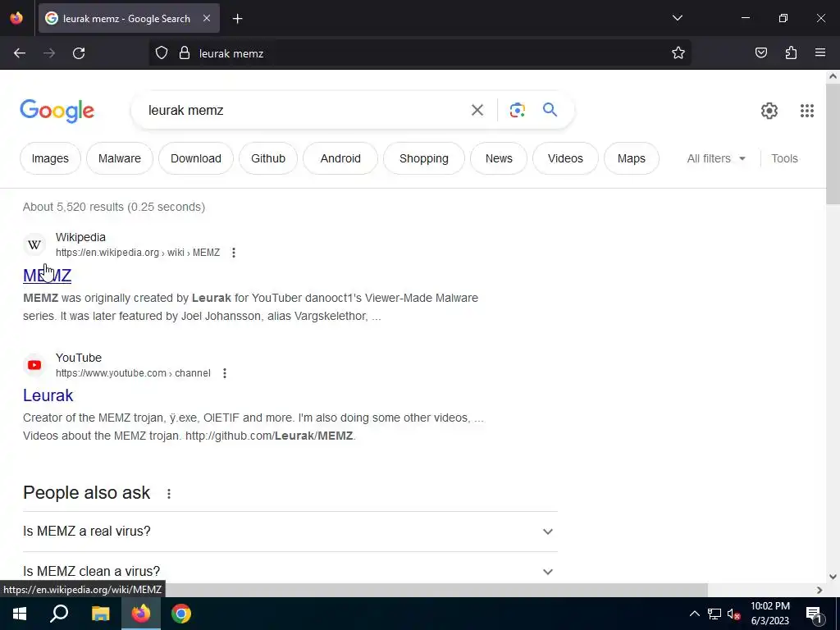
Task: View site security via padlock icon
Action: pyautogui.click(x=185, y=53)
